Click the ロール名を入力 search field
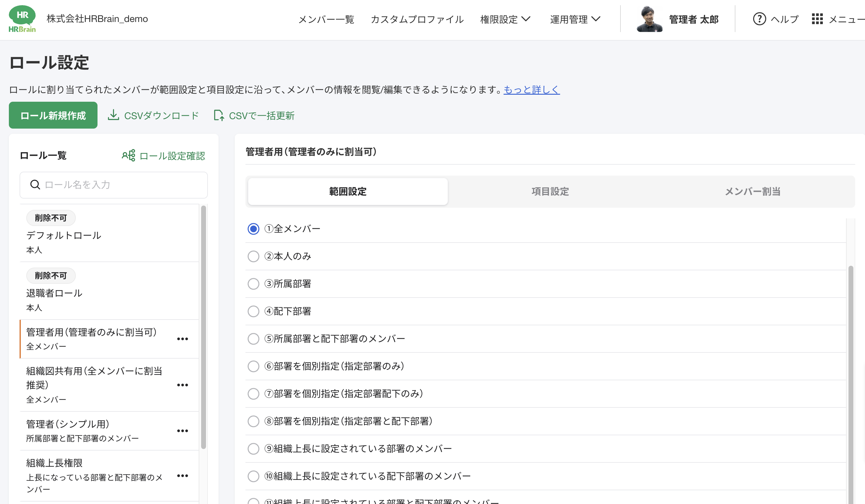Image resolution: width=865 pixels, height=504 pixels. (x=113, y=185)
